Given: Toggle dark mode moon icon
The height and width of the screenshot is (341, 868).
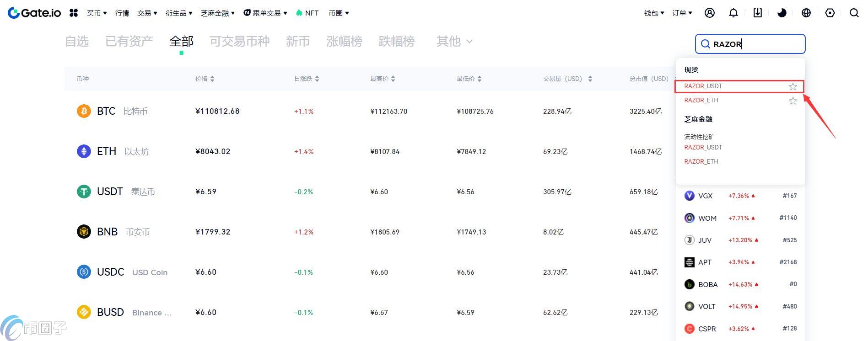Looking at the screenshot, I should point(782,13).
